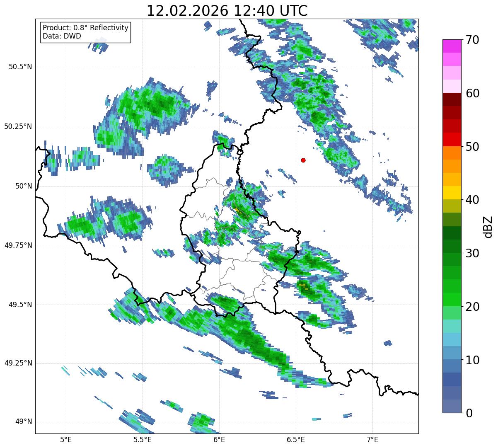Click the 49.5°N latitude label
The width and height of the screenshot is (498, 448).
click(x=21, y=305)
